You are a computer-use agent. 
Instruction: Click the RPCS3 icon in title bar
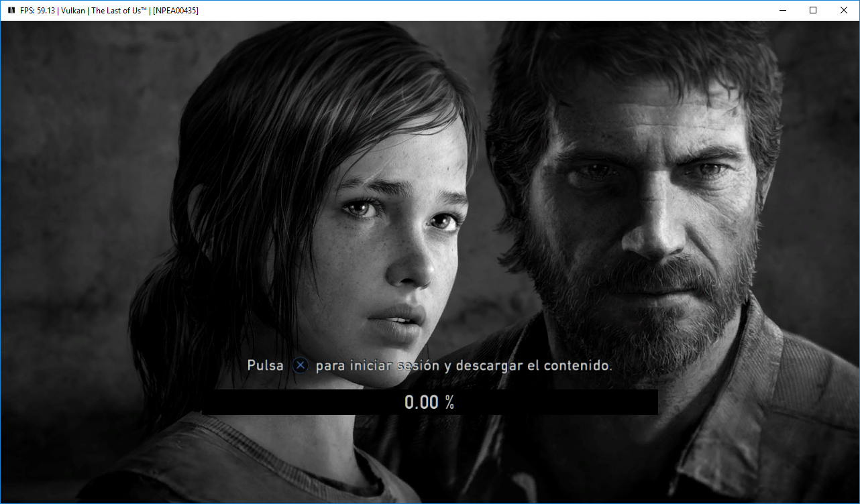click(x=11, y=10)
